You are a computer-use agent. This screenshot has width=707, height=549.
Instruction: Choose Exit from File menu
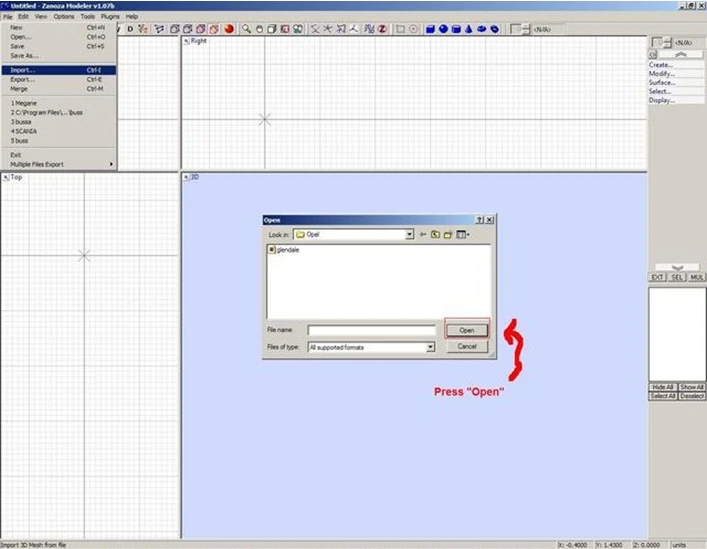click(x=59, y=155)
